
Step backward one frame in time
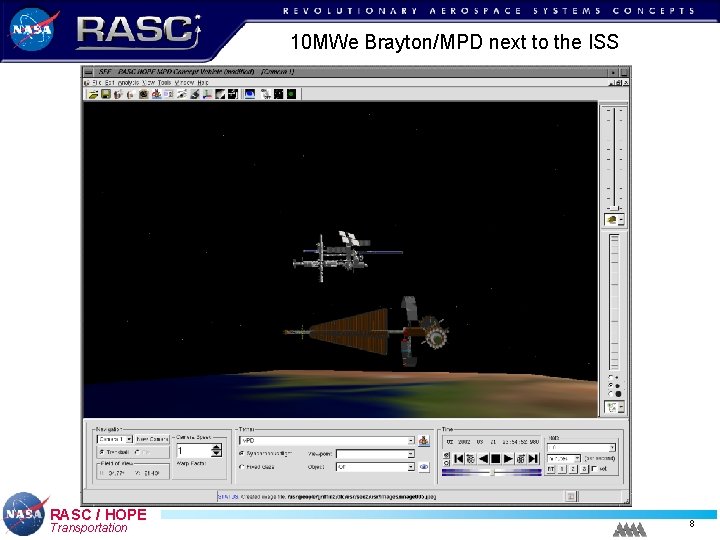tap(471, 459)
